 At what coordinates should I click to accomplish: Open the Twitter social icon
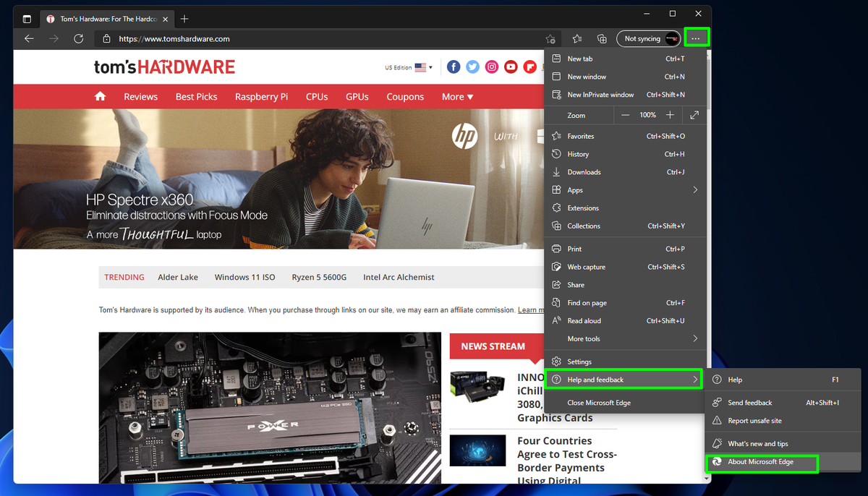pyautogui.click(x=472, y=67)
